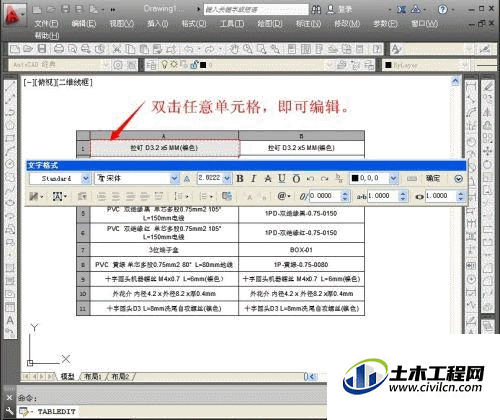Image resolution: width=500 pixels, height=420 pixels.
Task: Click the black layer color swatch in the layer toolbar
Action: pyautogui.click(x=203, y=65)
